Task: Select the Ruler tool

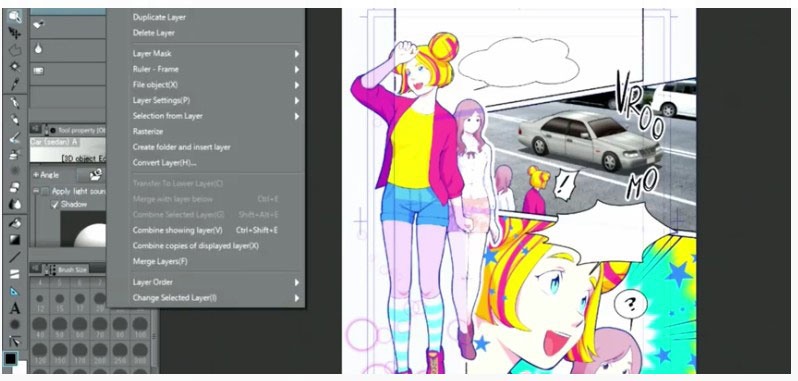Action: (x=15, y=291)
